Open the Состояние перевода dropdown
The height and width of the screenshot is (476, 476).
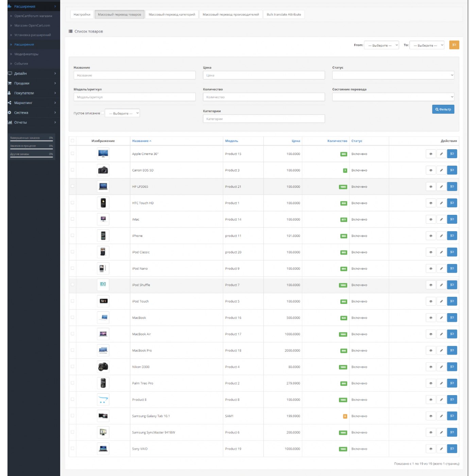[x=393, y=97]
